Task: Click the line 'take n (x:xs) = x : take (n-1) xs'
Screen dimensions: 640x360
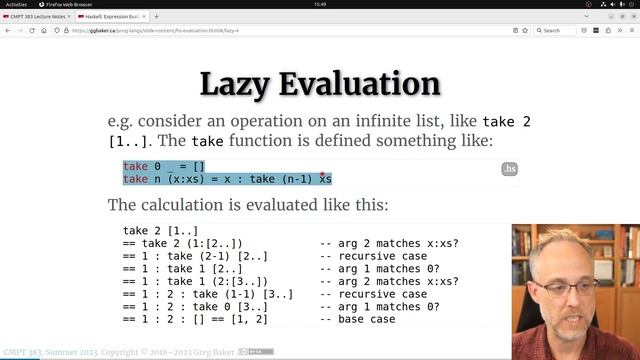Action: point(227,179)
